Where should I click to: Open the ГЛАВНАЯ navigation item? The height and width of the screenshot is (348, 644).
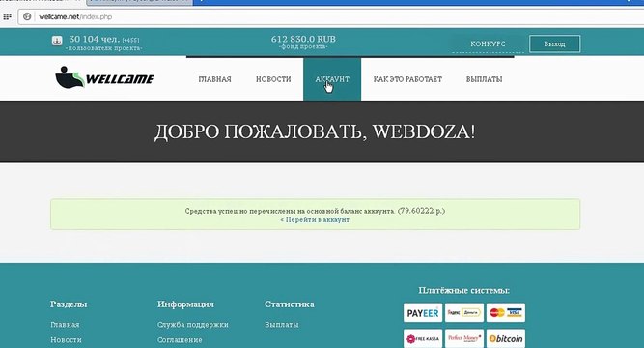(214, 79)
